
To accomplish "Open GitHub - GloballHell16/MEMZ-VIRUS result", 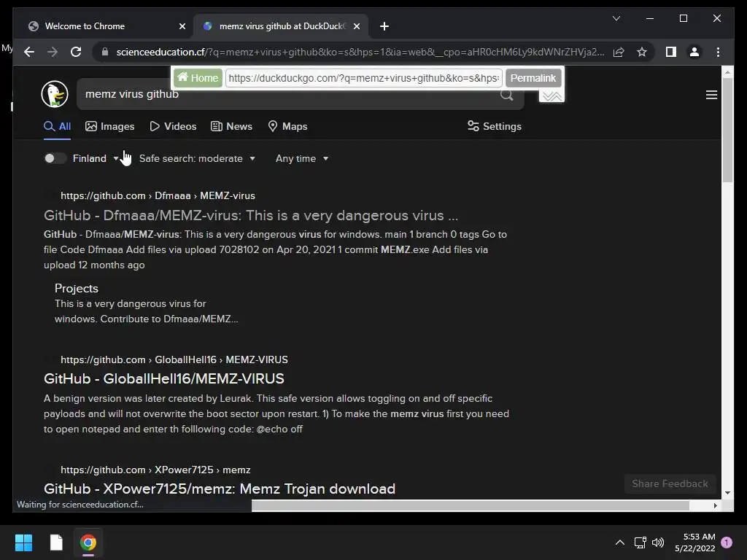I will point(164,378).
